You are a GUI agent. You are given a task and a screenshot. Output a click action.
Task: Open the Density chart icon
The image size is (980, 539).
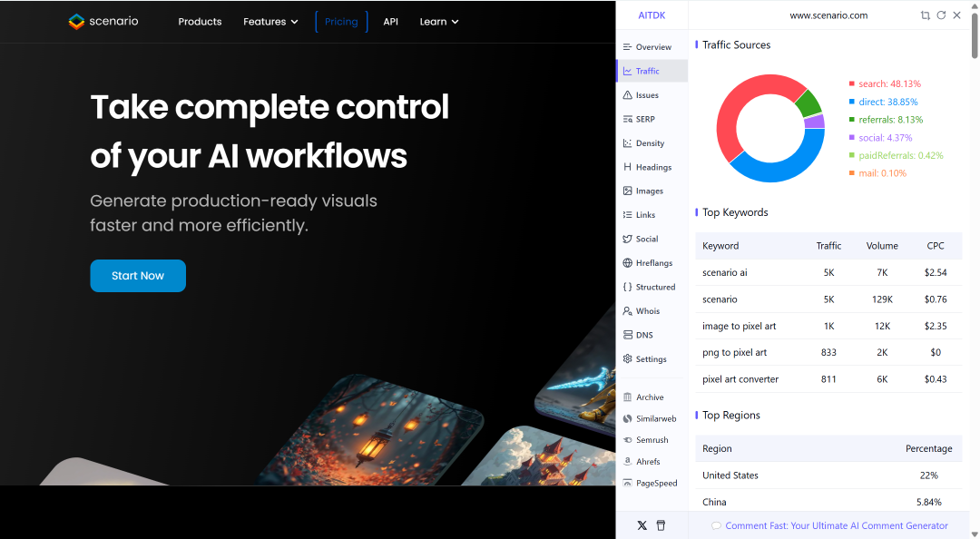click(627, 143)
